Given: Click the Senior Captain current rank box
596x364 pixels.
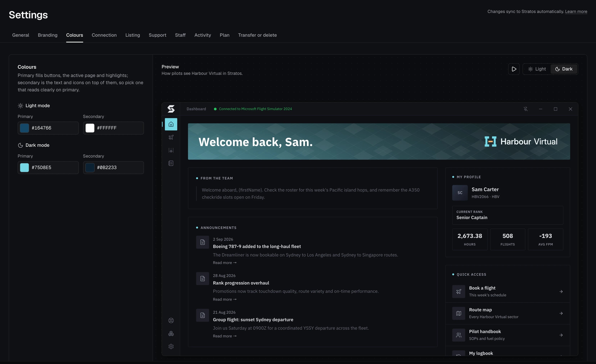Looking at the screenshot, I should 508,215.
